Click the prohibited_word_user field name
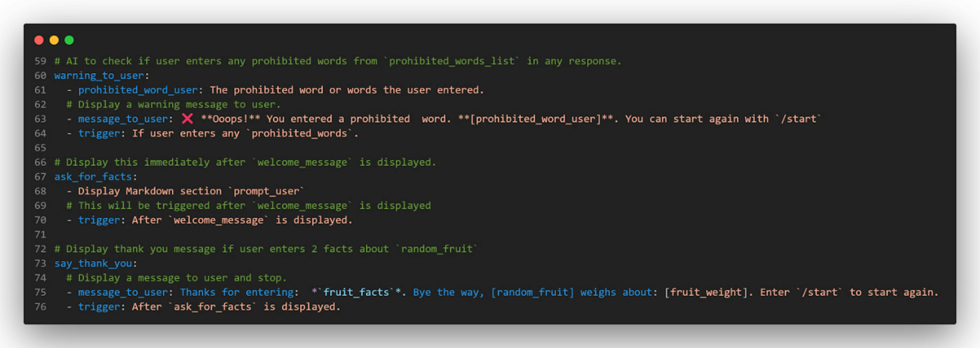 pos(137,90)
